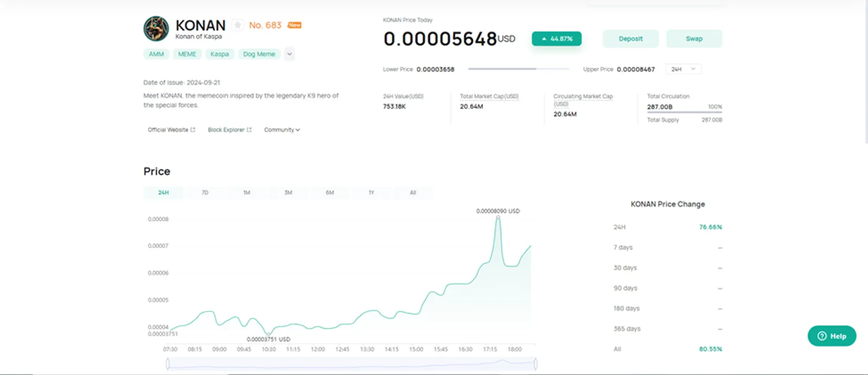Image resolution: width=868 pixels, height=375 pixels.
Task: Click the chart low label 0.00003751 USD
Action: (269, 339)
